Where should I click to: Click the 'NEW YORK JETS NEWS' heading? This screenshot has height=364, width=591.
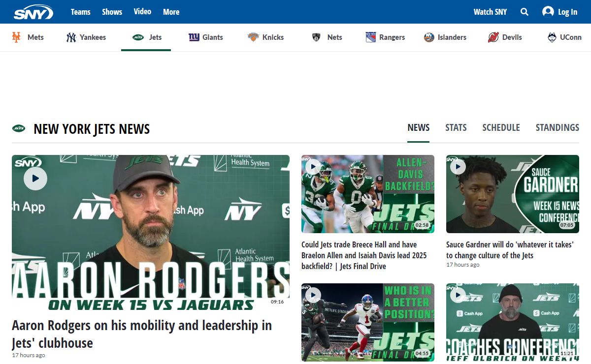coord(92,129)
